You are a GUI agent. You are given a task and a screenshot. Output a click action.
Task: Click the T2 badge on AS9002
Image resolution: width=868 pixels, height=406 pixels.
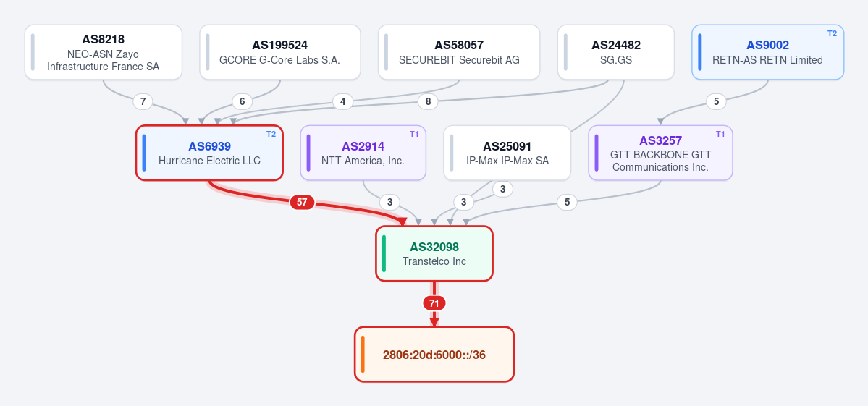point(832,33)
